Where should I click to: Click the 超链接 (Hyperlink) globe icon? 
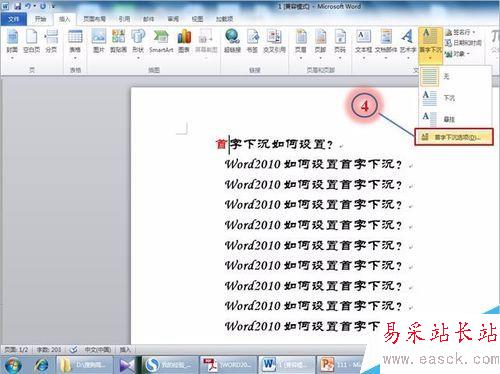[x=232, y=42]
